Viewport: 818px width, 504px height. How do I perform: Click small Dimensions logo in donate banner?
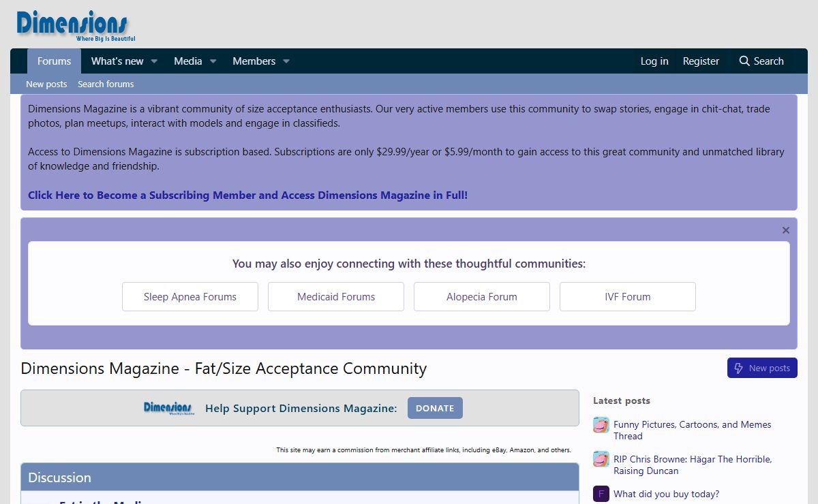pos(168,408)
